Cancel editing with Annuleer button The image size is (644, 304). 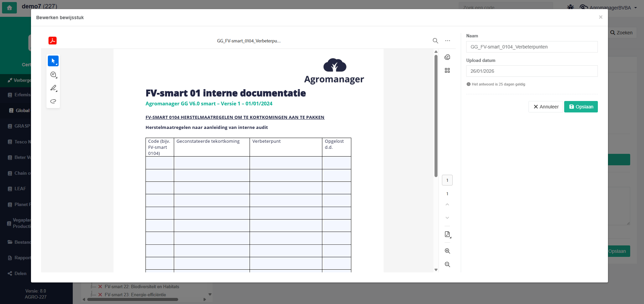point(546,107)
